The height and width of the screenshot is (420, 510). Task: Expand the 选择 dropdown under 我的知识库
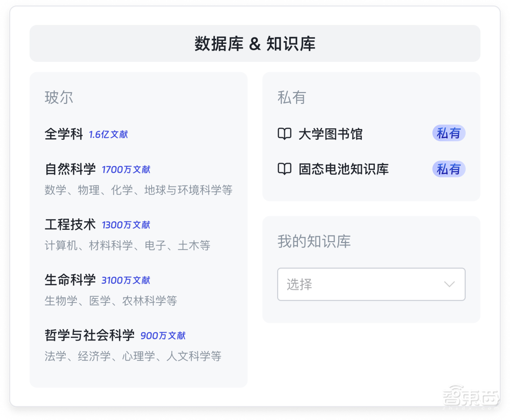pos(371,284)
